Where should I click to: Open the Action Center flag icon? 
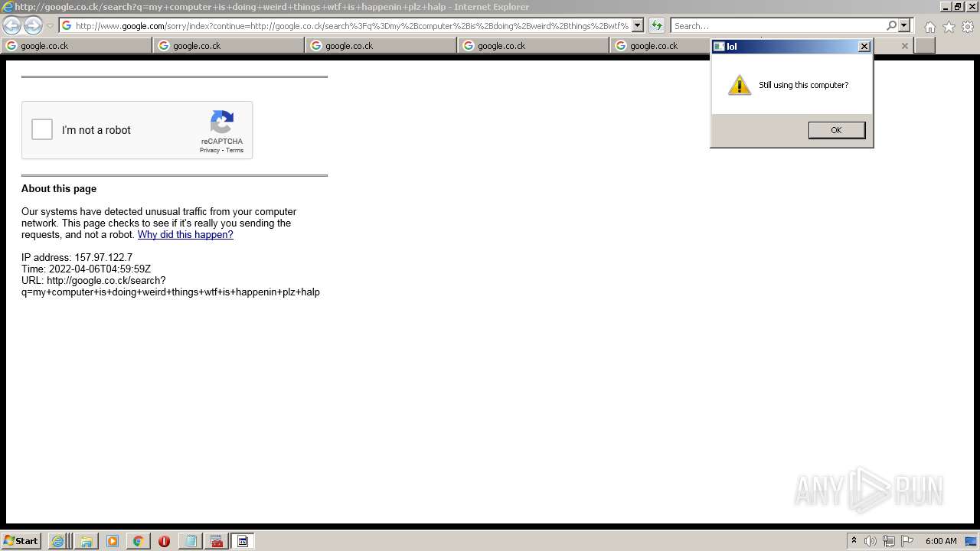[907, 541]
